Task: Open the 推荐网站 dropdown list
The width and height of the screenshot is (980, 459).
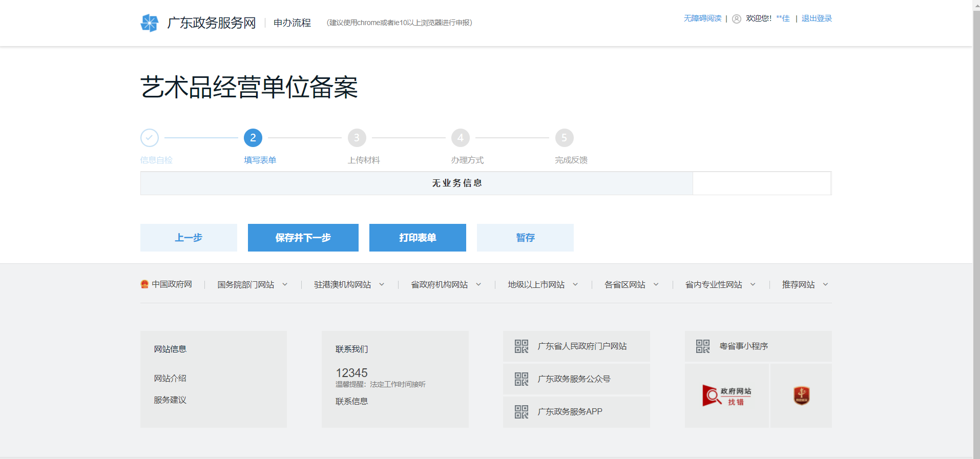Action: 804,285
